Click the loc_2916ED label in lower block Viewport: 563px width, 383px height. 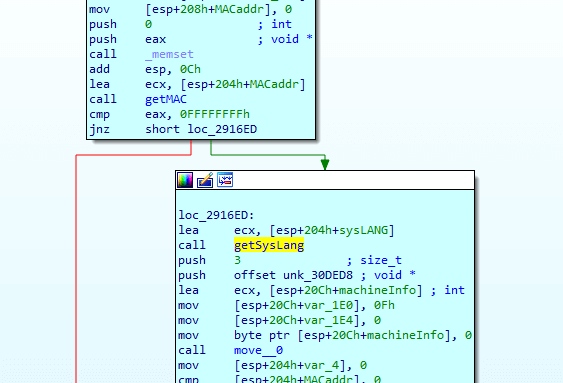(x=217, y=215)
